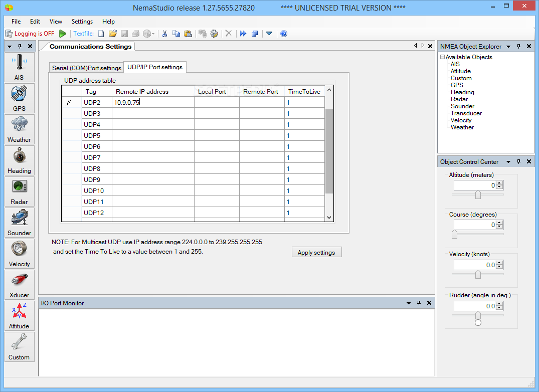Screen dimensions: 539x392
Task: Open the View menu
Action: 56,21
